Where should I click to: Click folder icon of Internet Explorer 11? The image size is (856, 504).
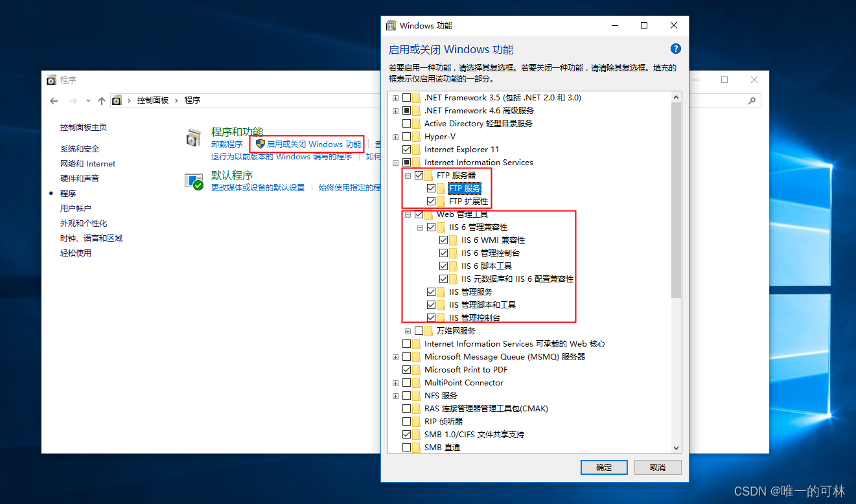[417, 150]
